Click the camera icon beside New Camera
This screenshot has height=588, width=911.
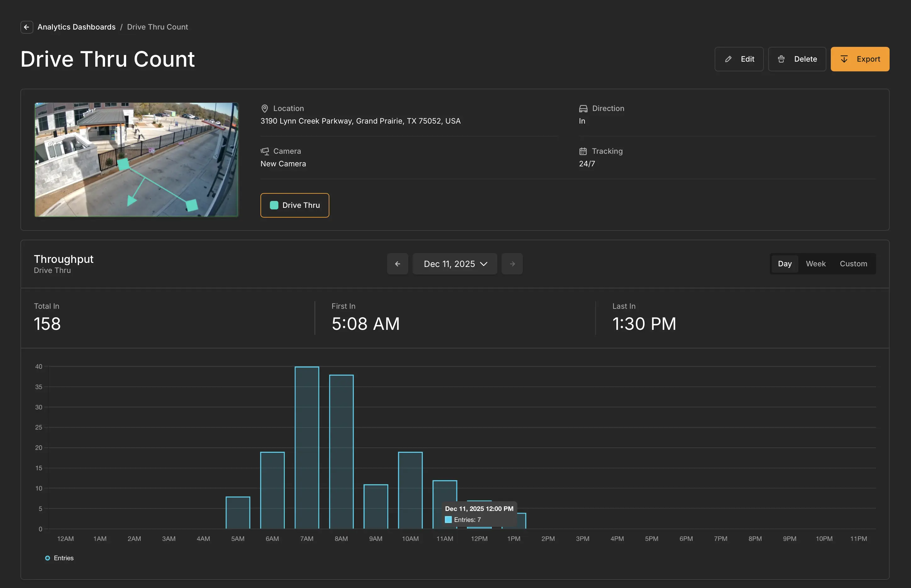265,151
